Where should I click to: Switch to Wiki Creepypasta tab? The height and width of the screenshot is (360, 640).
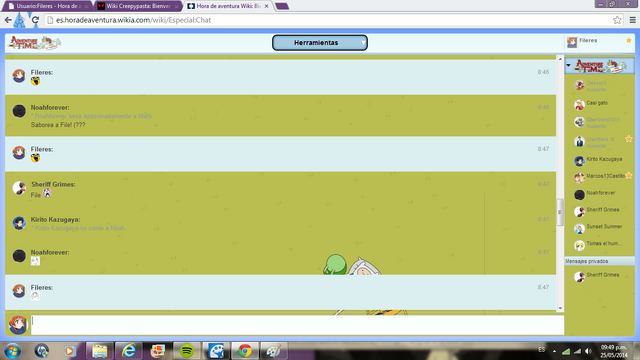(x=139, y=6)
